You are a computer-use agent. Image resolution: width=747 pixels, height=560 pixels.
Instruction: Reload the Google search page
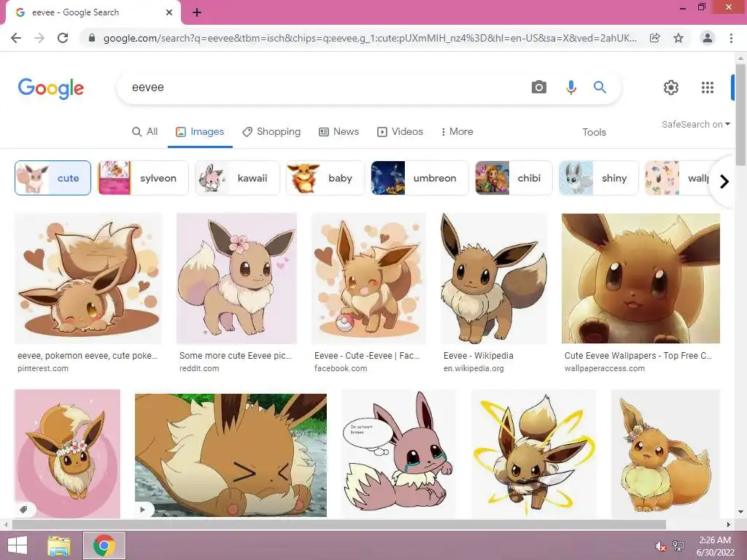pos(63,38)
